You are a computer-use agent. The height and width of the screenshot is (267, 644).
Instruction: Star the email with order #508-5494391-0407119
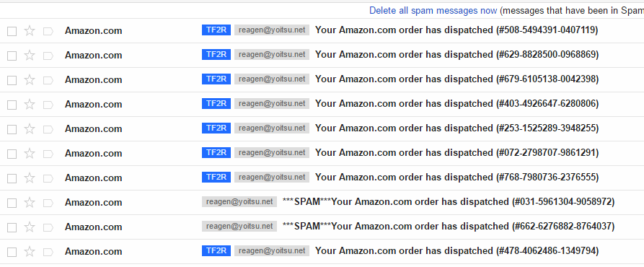30,31
